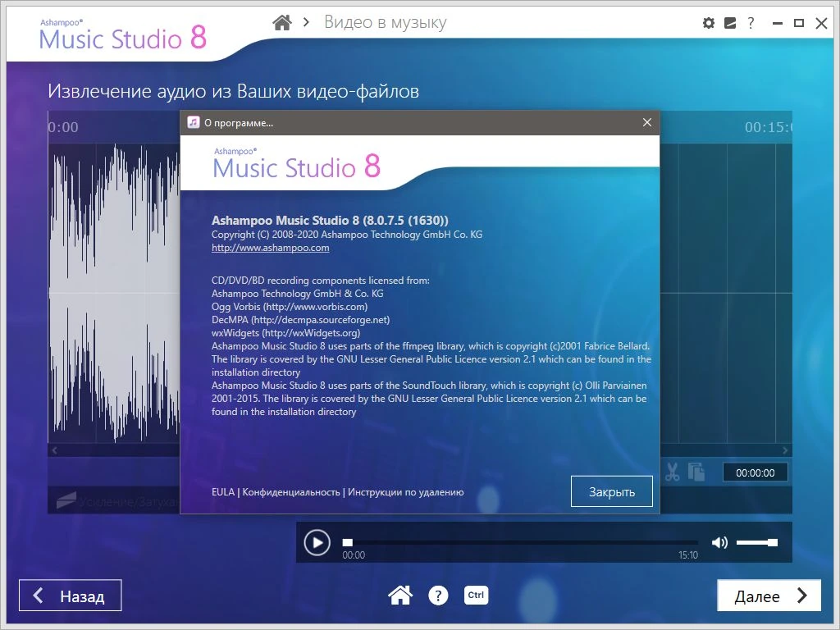Click the waveform scrollbar right arrow
This screenshot has width=840, height=630.
pos(785,450)
